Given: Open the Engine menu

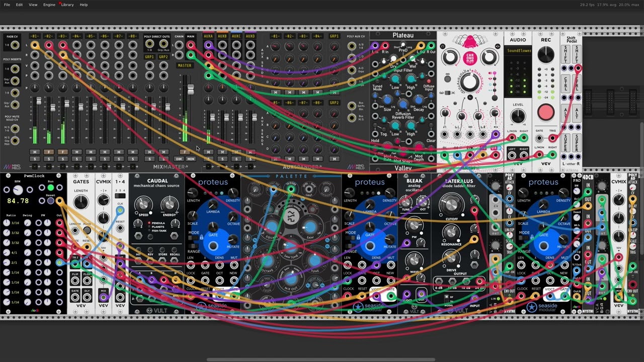Looking at the screenshot, I should (49, 5).
